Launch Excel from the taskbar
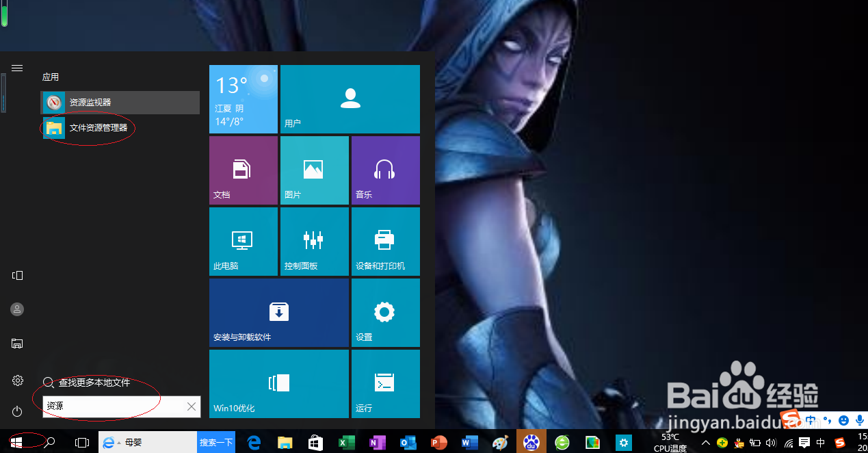 (x=346, y=443)
